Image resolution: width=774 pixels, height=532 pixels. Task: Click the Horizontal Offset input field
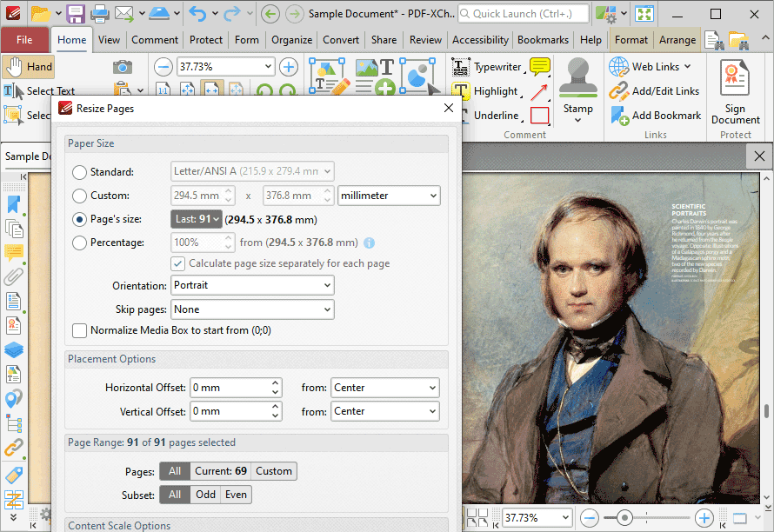[236, 388]
